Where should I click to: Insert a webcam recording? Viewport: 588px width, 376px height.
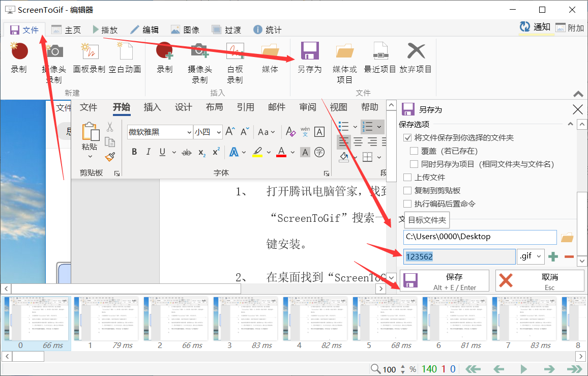(199, 63)
